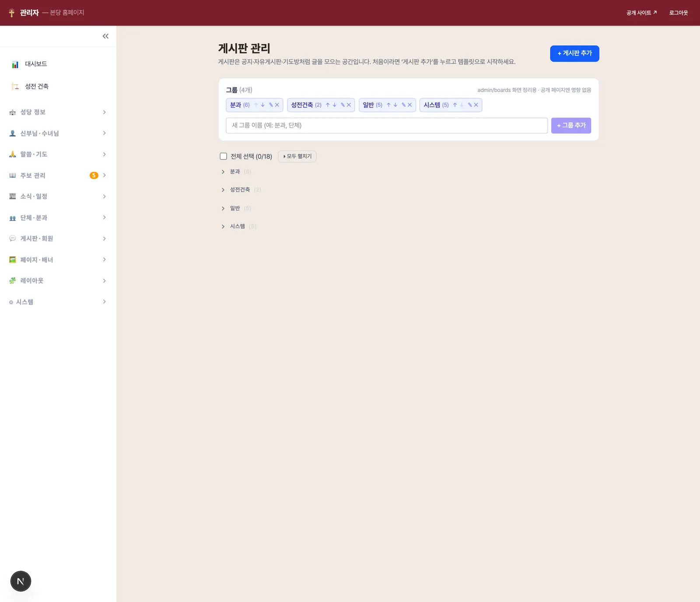Image resolution: width=700 pixels, height=602 pixels.
Task: Move the 성전건축 group down with arrow icon
Action: click(335, 105)
